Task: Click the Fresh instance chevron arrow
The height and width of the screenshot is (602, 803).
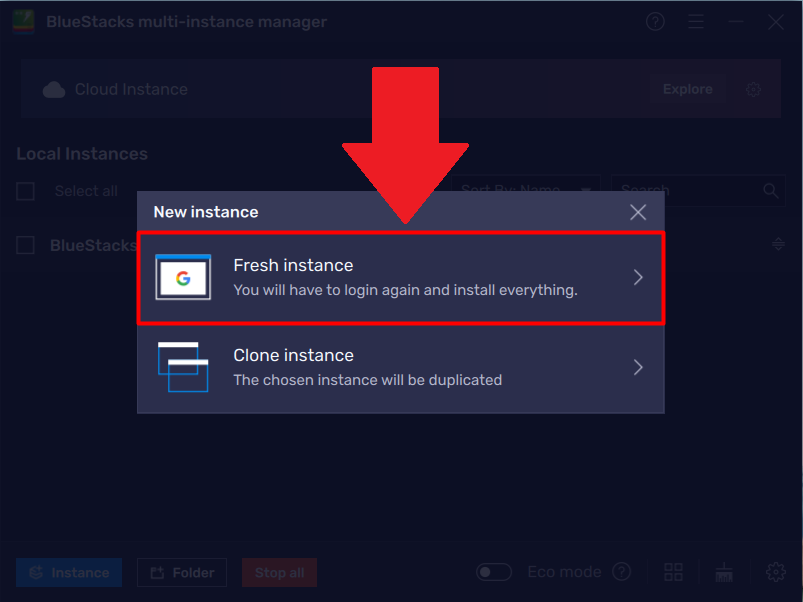Action: pos(638,277)
